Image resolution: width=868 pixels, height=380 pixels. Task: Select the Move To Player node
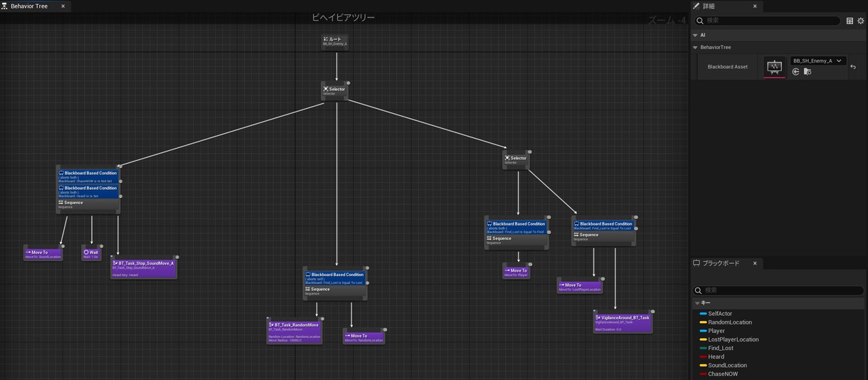click(x=516, y=272)
